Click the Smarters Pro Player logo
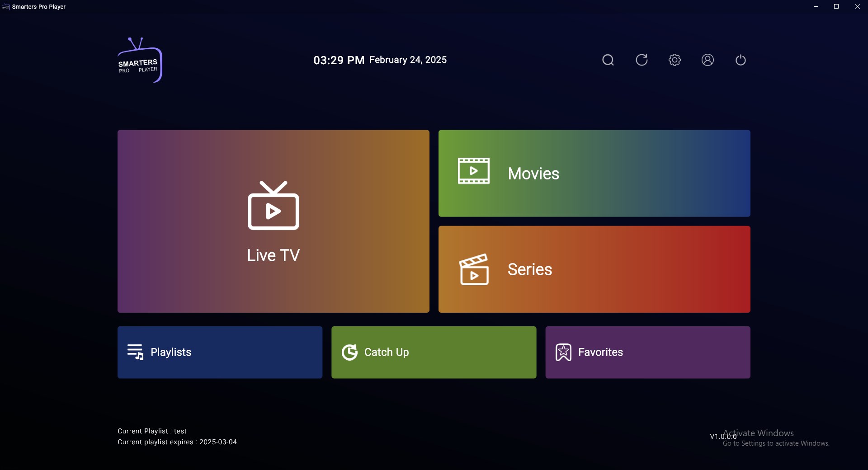This screenshot has height=470, width=868. point(139,60)
